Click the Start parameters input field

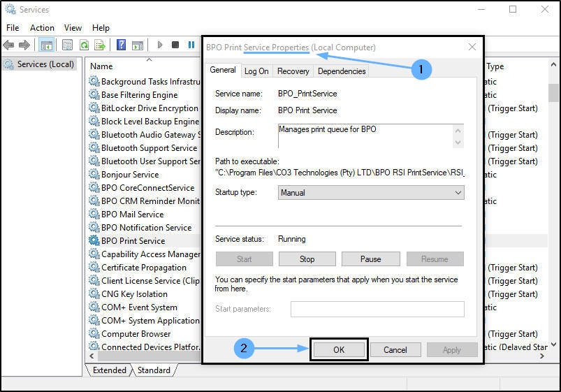pos(377,309)
